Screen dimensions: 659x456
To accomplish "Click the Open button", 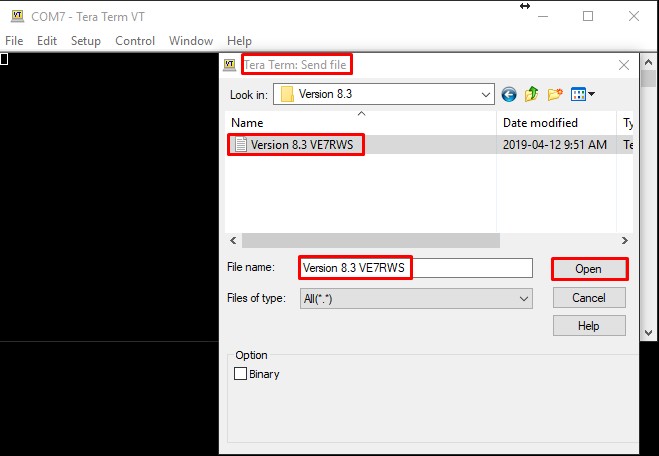I will (x=589, y=269).
